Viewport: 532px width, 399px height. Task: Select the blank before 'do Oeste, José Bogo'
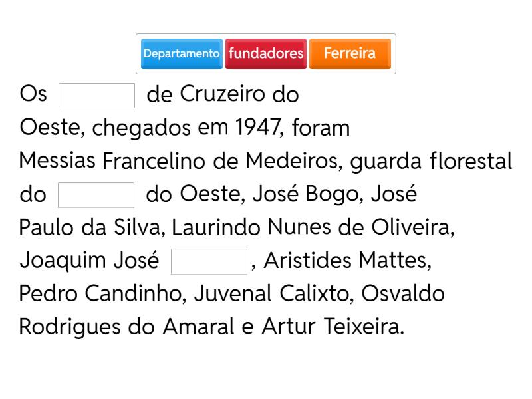pos(96,195)
